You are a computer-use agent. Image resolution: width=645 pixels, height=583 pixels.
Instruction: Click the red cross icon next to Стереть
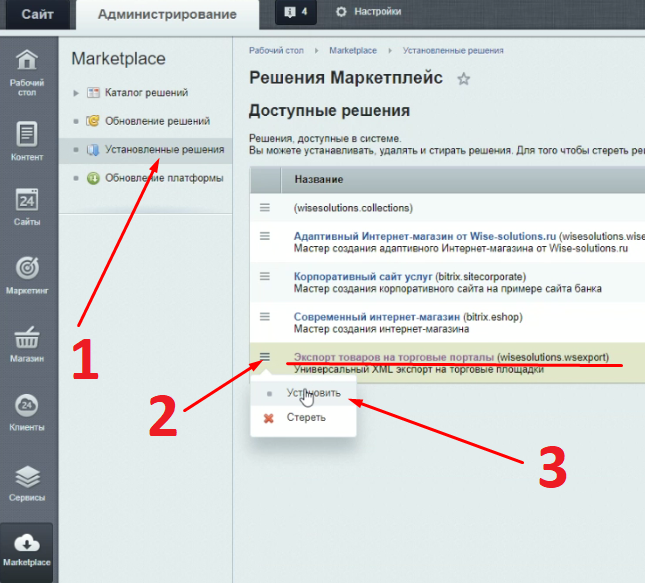[269, 418]
